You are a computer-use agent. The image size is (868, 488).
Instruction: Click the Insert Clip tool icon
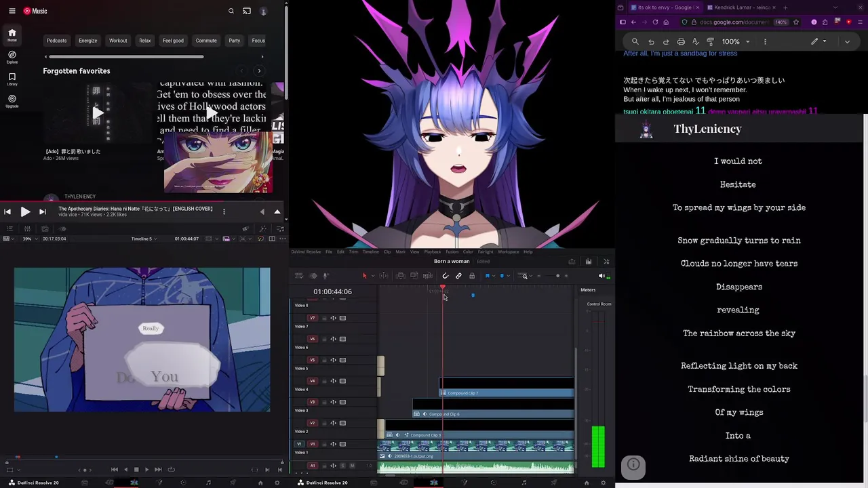pyautogui.click(x=401, y=276)
